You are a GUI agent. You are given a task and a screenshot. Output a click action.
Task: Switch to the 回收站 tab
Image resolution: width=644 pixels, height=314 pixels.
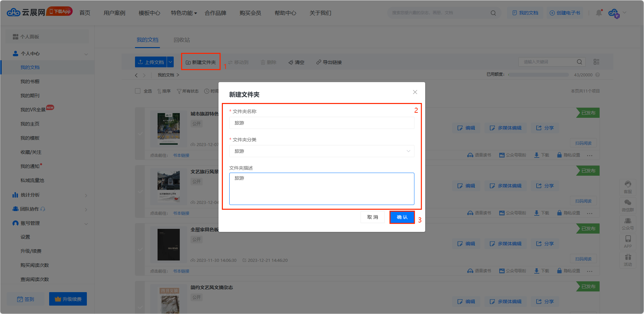[182, 40]
